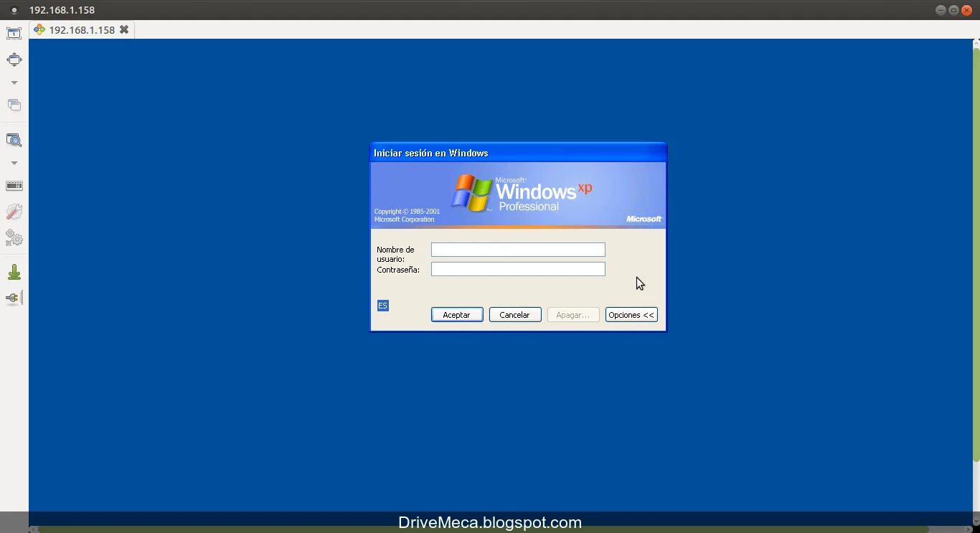Click the horizontal scrollbar at bottom
Screen dimensions: 980x533
point(484,529)
